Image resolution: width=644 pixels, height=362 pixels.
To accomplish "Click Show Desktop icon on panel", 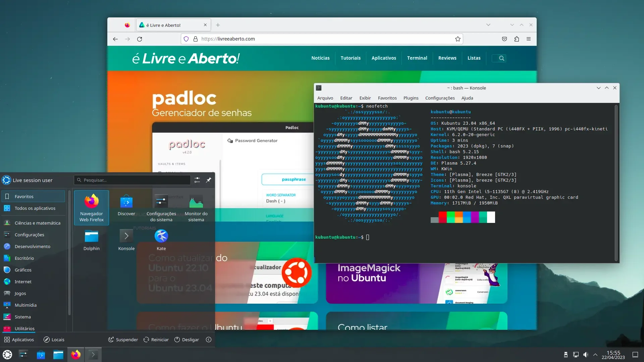I will point(635,355).
